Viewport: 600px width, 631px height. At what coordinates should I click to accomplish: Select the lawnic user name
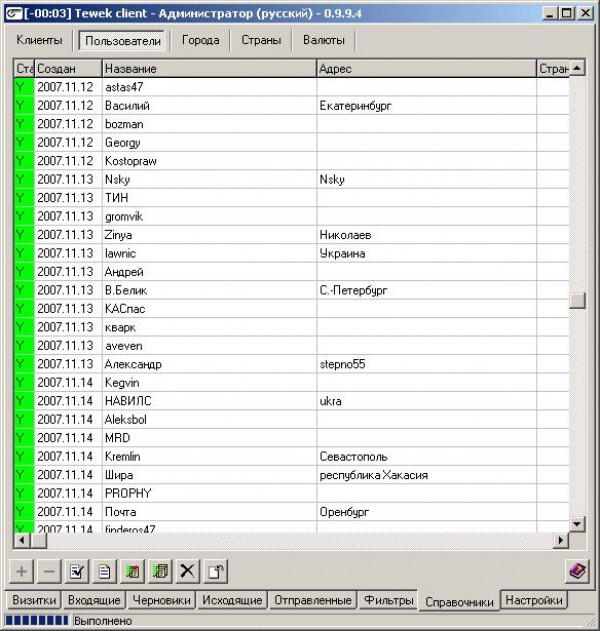120,254
